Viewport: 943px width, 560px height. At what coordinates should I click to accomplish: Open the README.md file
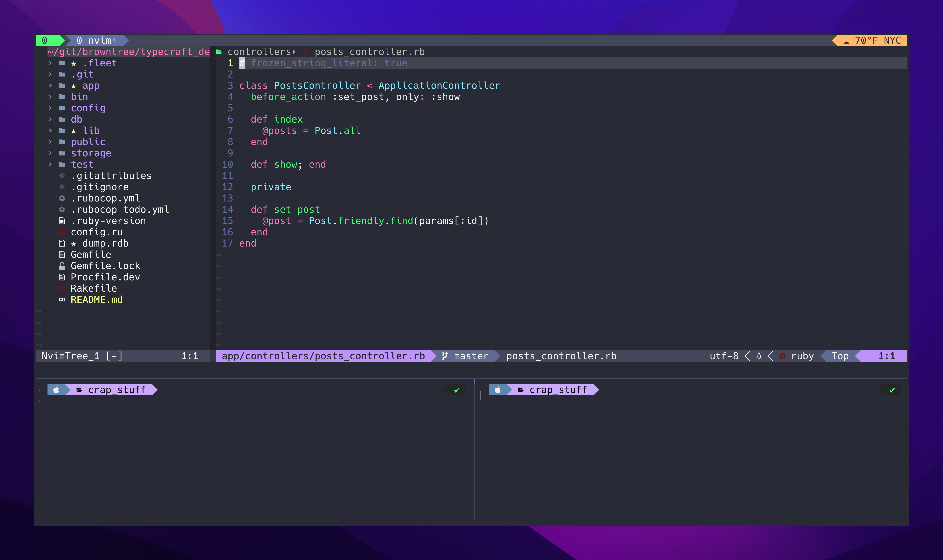click(x=97, y=300)
